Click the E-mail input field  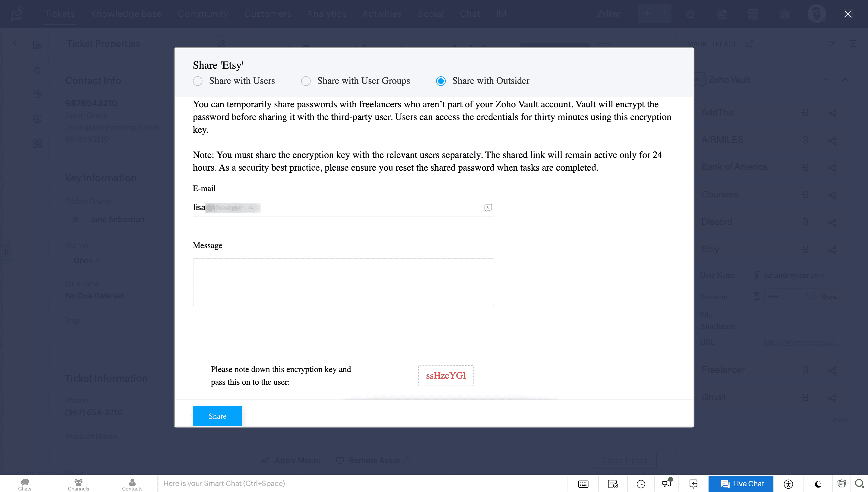click(x=343, y=207)
